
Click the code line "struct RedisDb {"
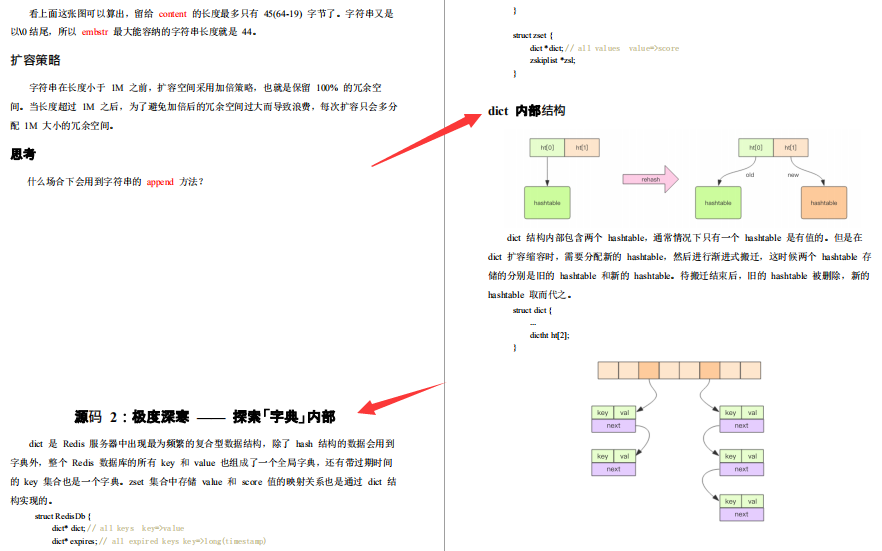(x=62, y=516)
